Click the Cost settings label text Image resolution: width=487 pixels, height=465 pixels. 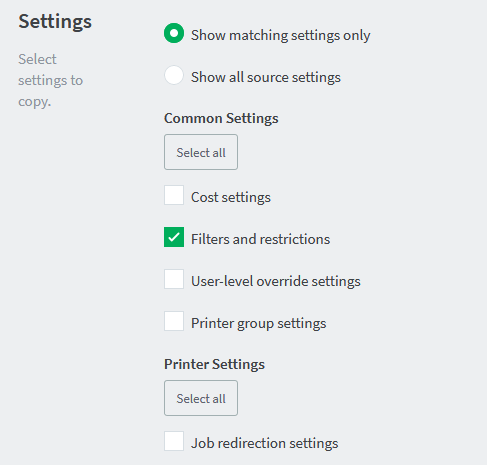pos(231,197)
